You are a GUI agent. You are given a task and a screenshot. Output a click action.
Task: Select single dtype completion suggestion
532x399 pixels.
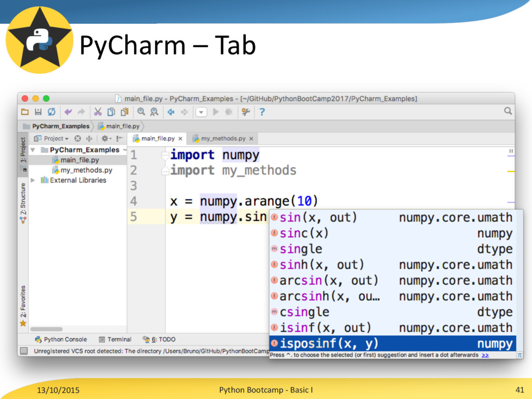point(393,249)
